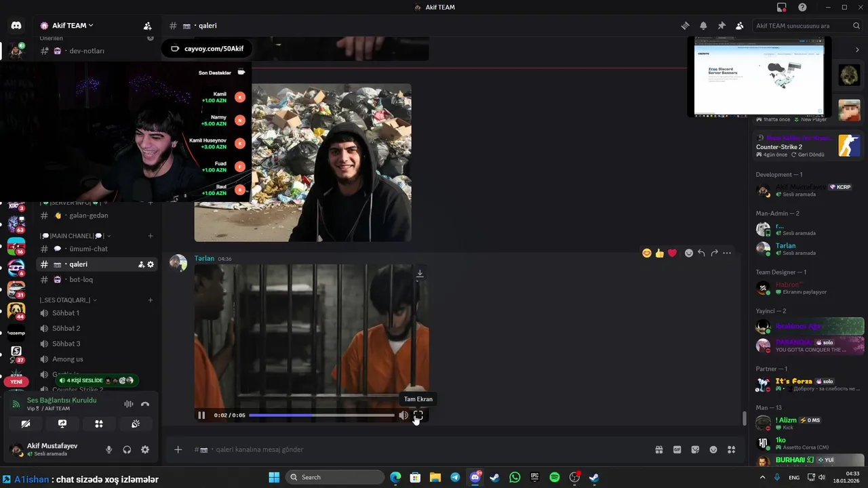Open Spotify from the taskbar
868x488 pixels.
[554, 477]
